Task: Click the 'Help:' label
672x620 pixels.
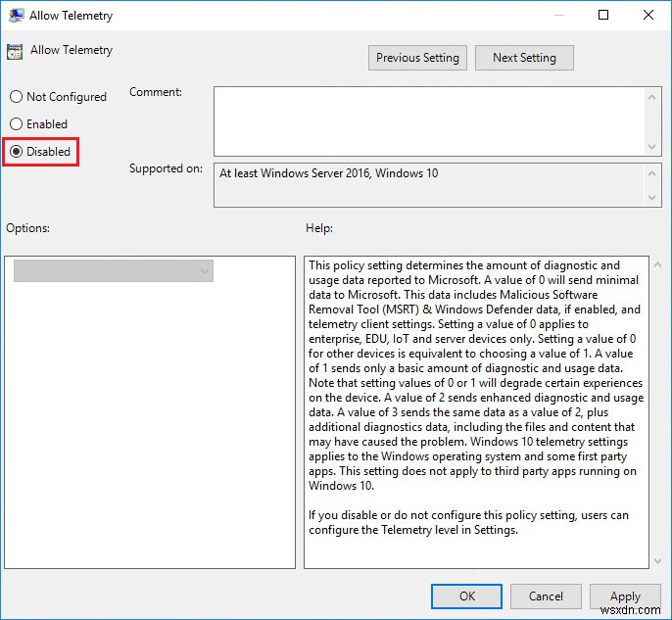Action: (x=319, y=228)
